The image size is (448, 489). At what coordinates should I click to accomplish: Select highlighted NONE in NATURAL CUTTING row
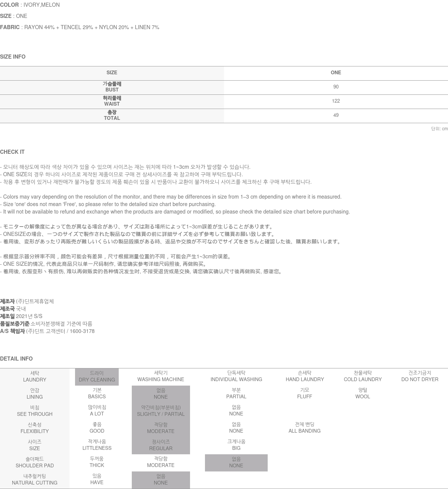[x=161, y=480]
